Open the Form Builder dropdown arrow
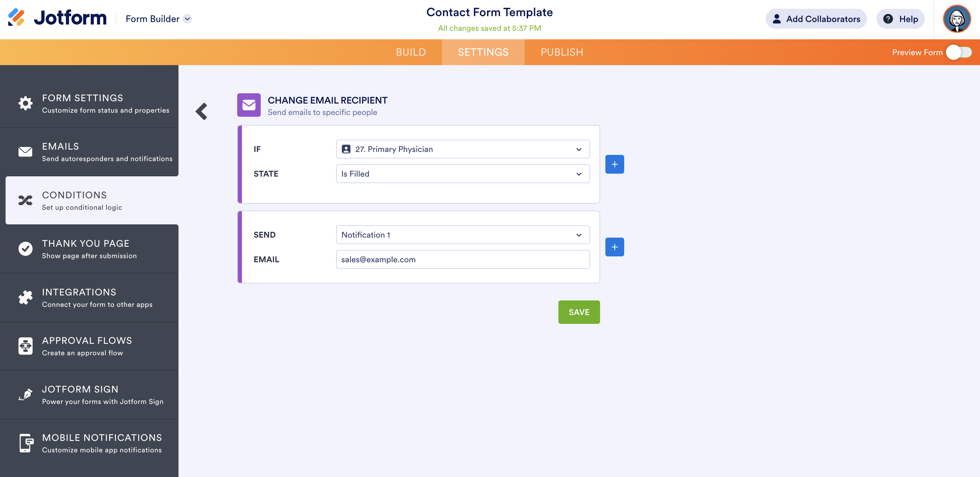 coord(188,19)
